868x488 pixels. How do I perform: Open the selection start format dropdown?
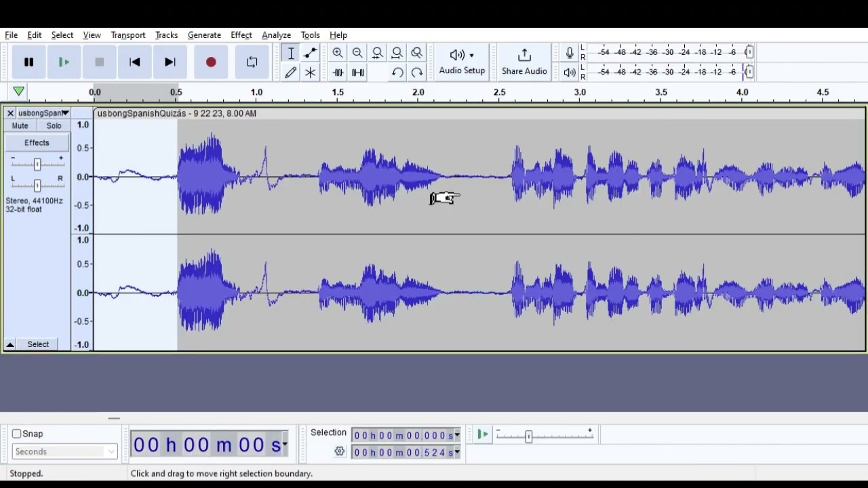coord(457,435)
